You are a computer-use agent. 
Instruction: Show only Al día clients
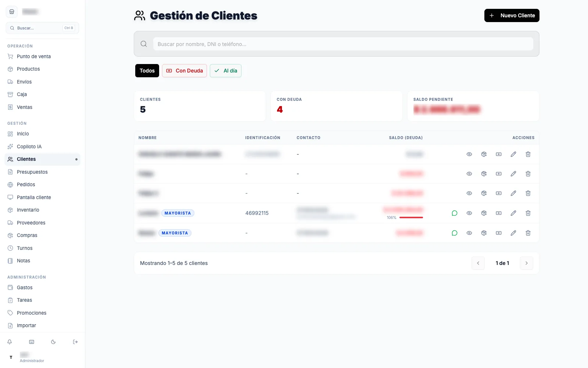point(226,71)
